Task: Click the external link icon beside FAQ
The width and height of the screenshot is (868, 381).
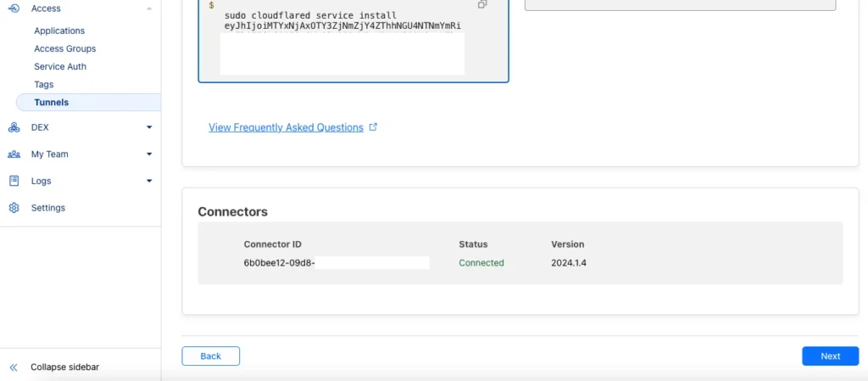Action: tap(373, 126)
